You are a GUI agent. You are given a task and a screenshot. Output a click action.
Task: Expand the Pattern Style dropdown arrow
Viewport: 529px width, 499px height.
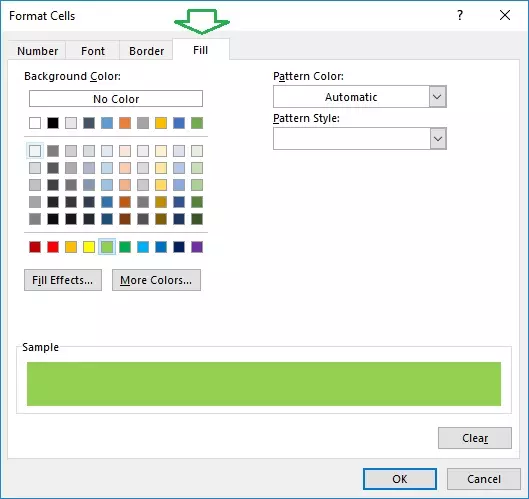[438, 139]
